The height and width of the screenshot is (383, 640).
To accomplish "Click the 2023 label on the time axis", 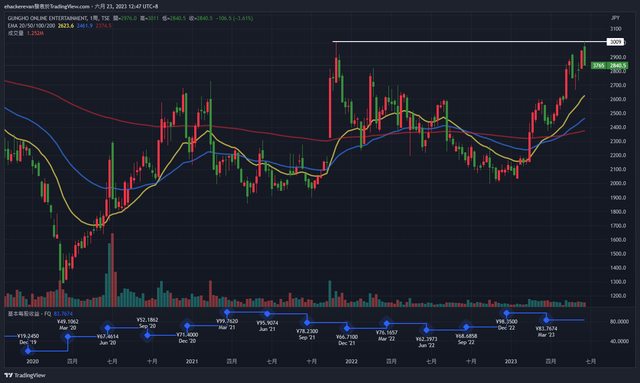I will tap(511, 361).
